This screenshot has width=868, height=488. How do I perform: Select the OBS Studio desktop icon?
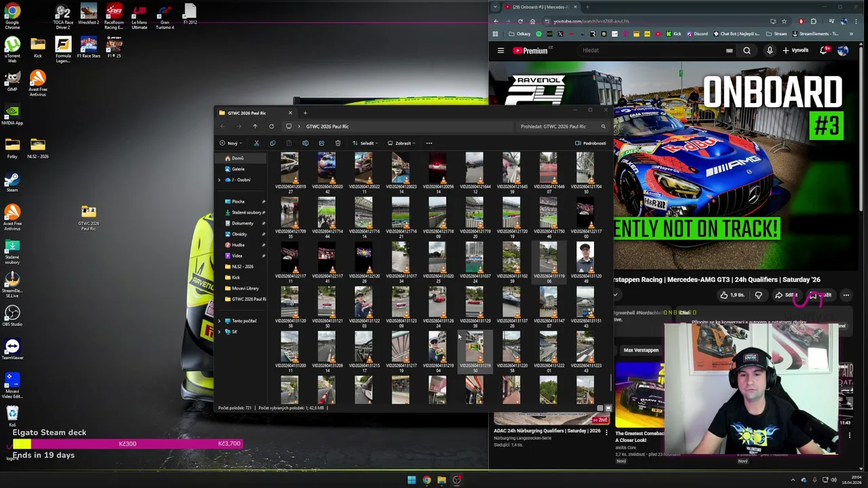[12, 316]
